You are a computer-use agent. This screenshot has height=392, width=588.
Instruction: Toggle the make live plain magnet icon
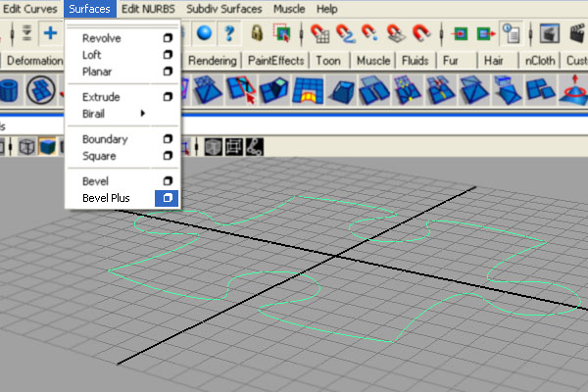click(x=421, y=33)
